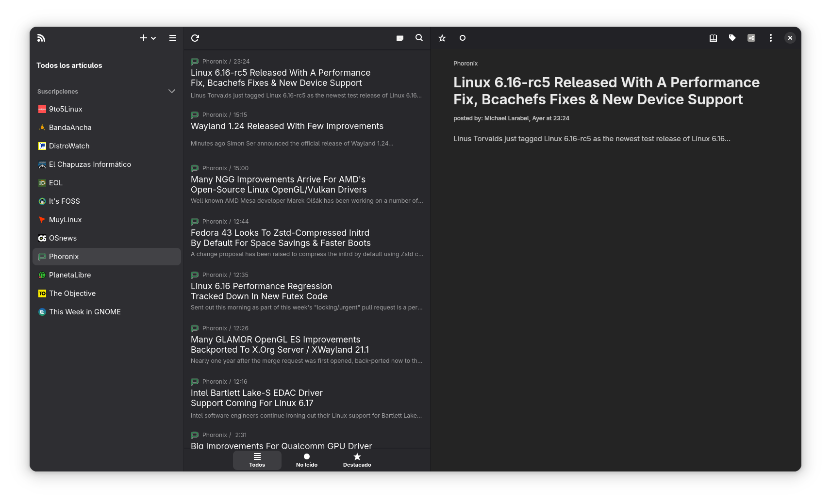Open the 9to5Linux feed

click(107, 109)
